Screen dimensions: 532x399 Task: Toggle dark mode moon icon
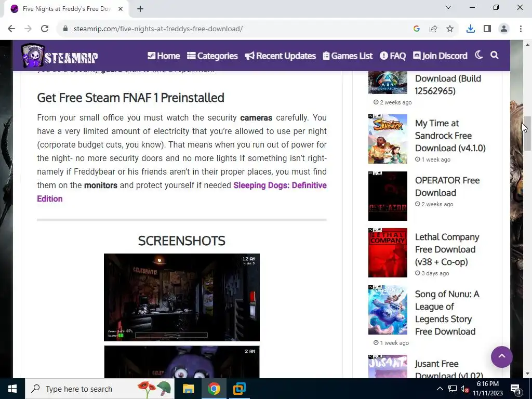pyautogui.click(x=478, y=55)
